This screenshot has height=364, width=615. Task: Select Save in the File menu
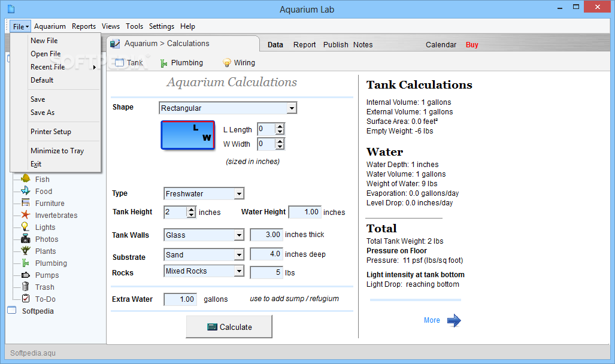coord(38,99)
